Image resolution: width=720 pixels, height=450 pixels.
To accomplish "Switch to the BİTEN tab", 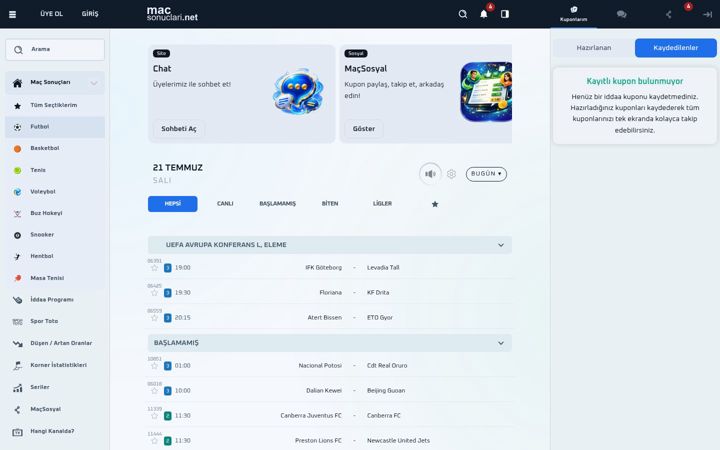I will tap(330, 204).
